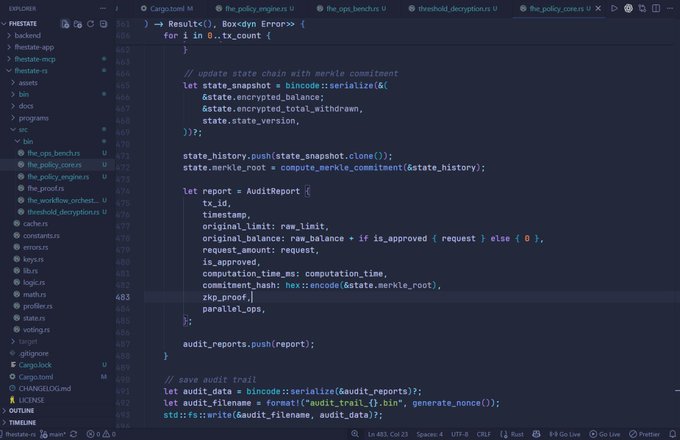
Task: Open fhe_ops_bench.rs in the file tree
Action: [x=53, y=153]
